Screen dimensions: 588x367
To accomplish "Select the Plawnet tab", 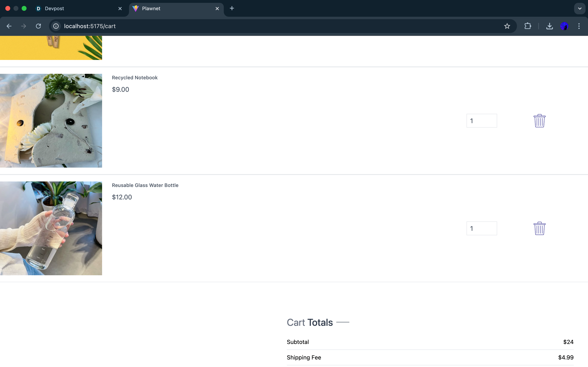I will tap(170, 9).
